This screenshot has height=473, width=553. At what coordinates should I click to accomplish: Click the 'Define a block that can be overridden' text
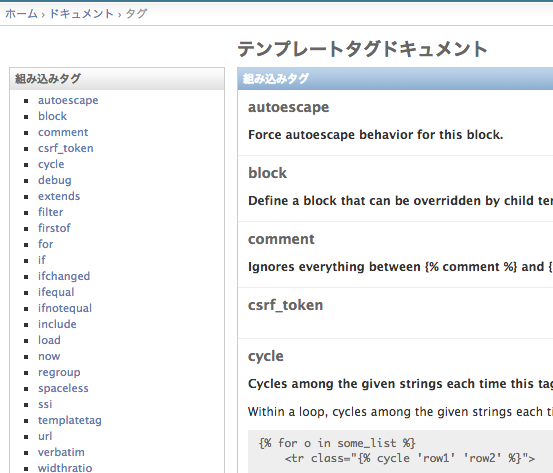coord(400,201)
